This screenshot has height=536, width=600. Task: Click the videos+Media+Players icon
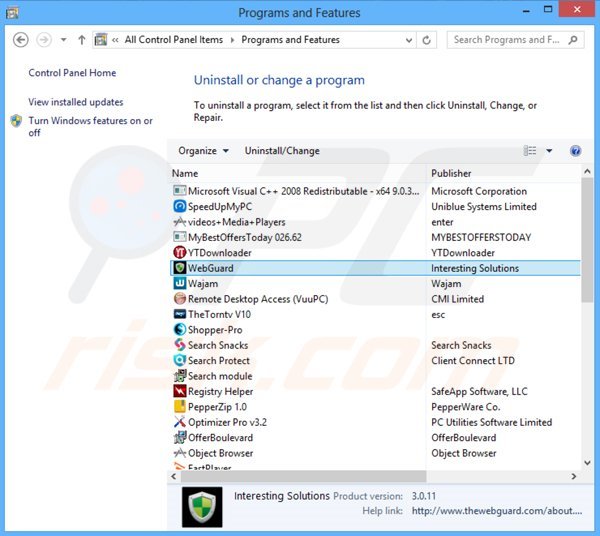pos(179,222)
